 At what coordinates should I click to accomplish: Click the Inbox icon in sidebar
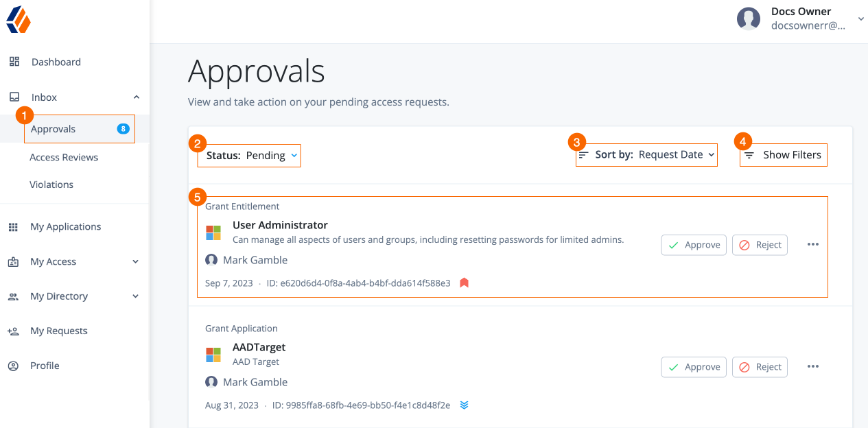pos(14,97)
